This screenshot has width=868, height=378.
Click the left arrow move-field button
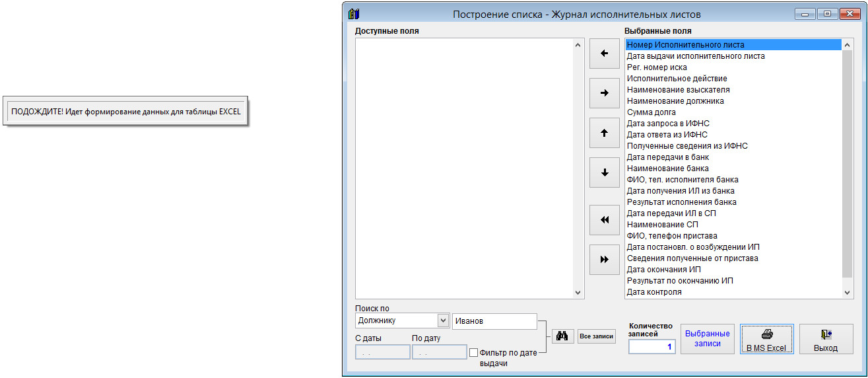click(x=604, y=54)
